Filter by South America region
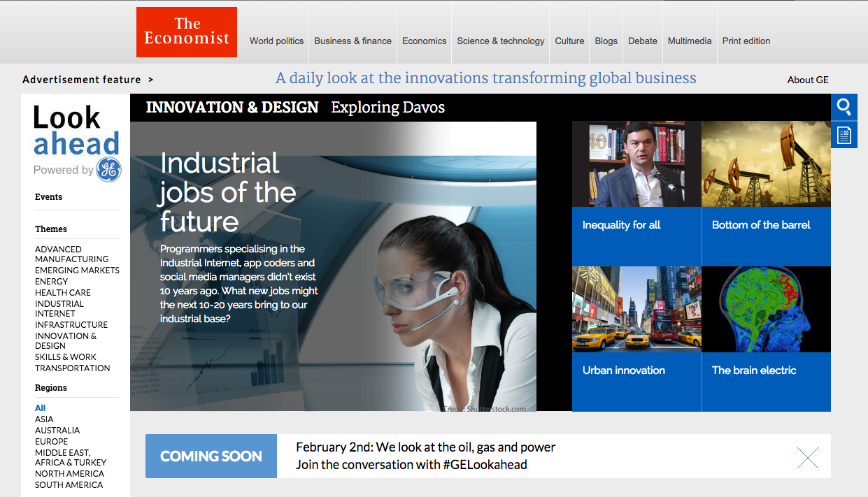This screenshot has height=497, width=868. (x=69, y=484)
